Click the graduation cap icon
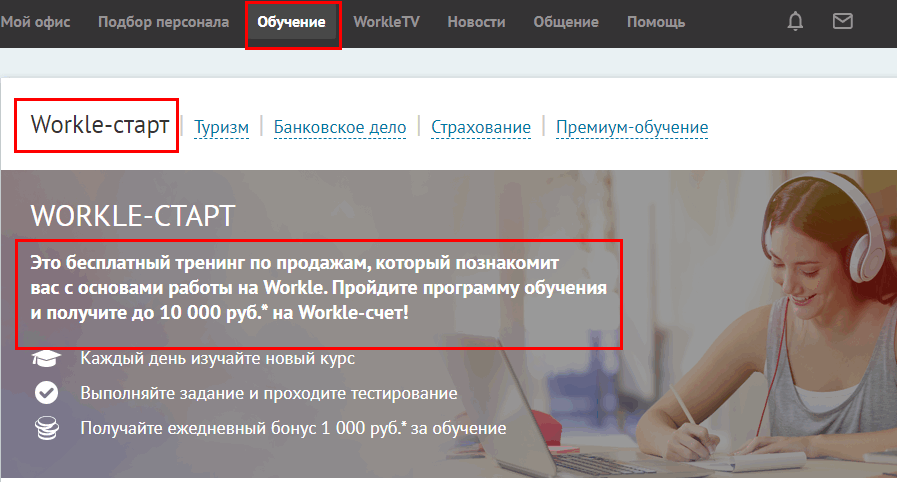Image resolution: width=897 pixels, height=482 pixels. coord(46,358)
